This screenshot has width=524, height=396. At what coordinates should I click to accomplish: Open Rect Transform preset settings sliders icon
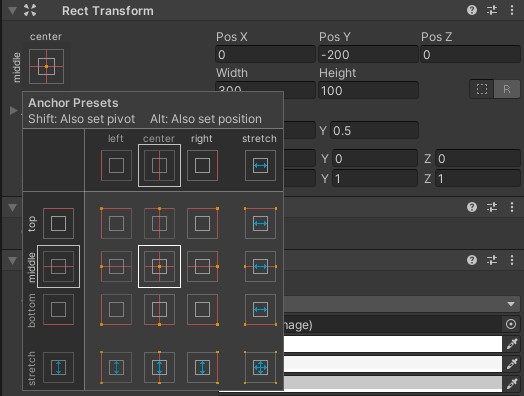492,10
